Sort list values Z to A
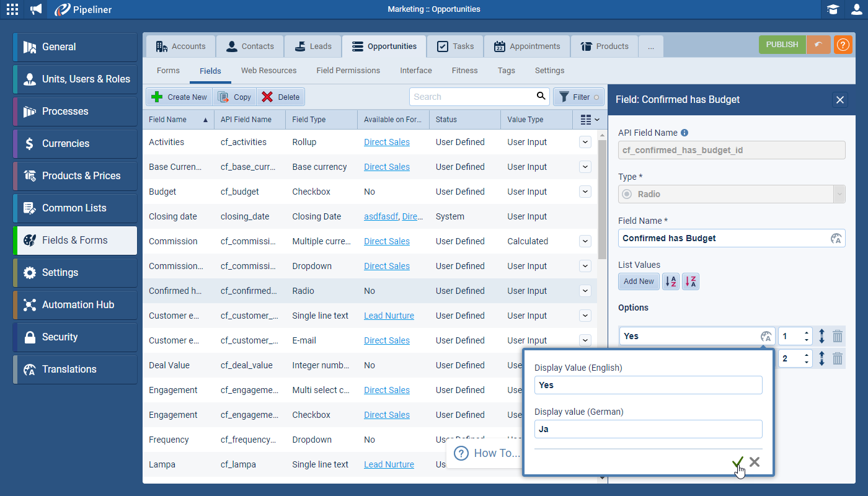Screen dimensions: 868x496 click(x=690, y=281)
